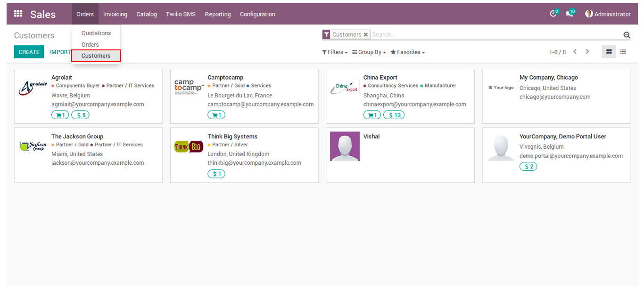Open Vishal's customer avatar thumbnail
Viewport: 644px width, 289px height.
[x=345, y=146]
